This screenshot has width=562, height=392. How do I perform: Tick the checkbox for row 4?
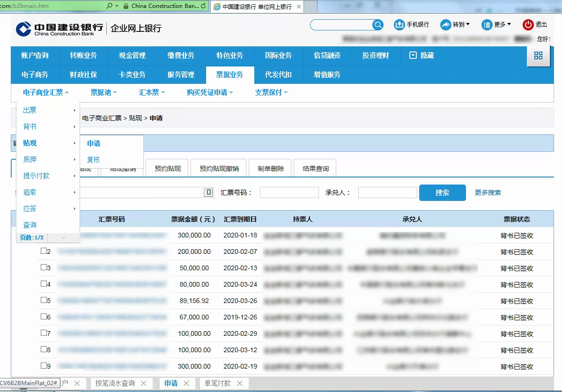point(44,284)
